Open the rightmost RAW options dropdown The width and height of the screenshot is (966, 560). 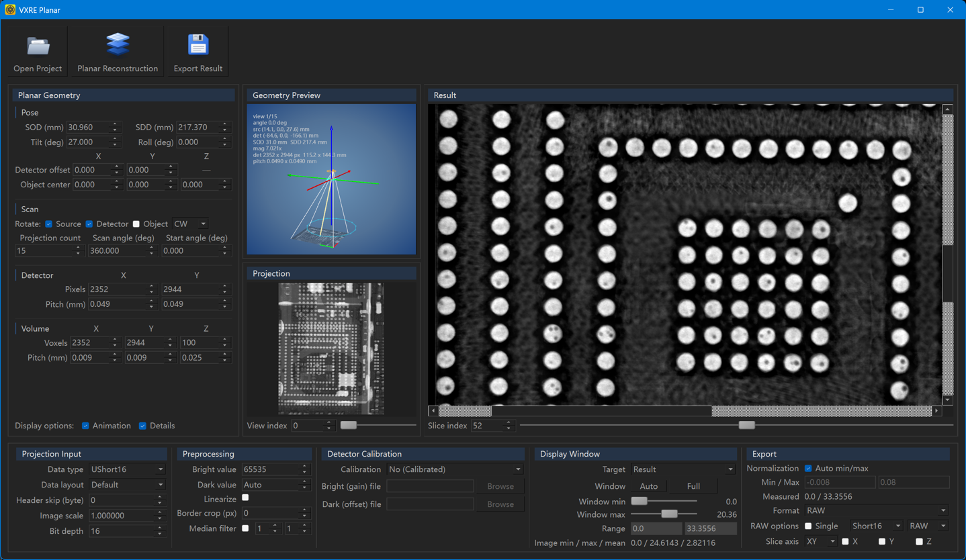[x=928, y=526]
